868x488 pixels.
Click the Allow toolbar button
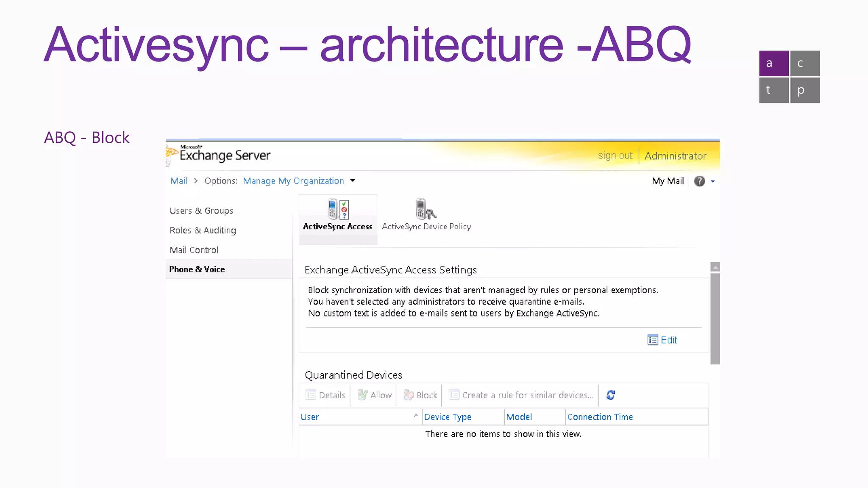pos(375,395)
